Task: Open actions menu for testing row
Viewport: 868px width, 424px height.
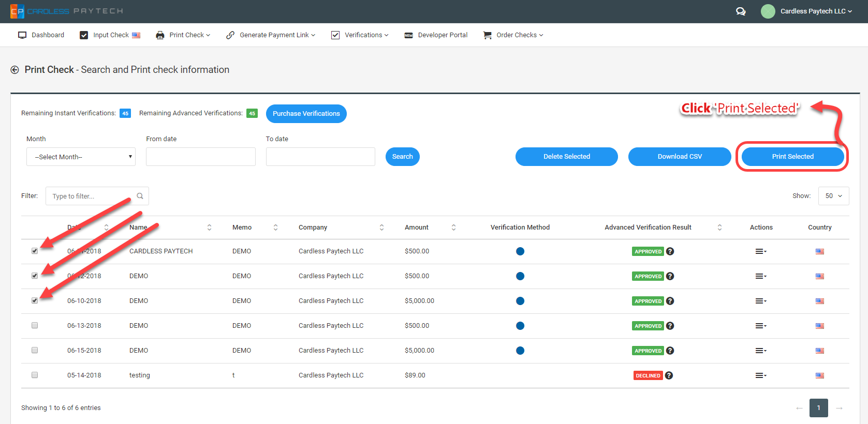Action: click(x=761, y=375)
